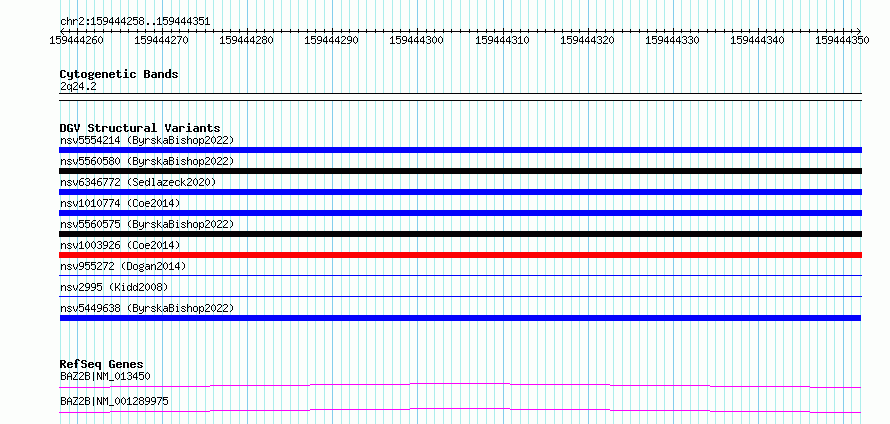Open variant nsv5554214 (ByrskaBishop2022) label

tap(147, 140)
